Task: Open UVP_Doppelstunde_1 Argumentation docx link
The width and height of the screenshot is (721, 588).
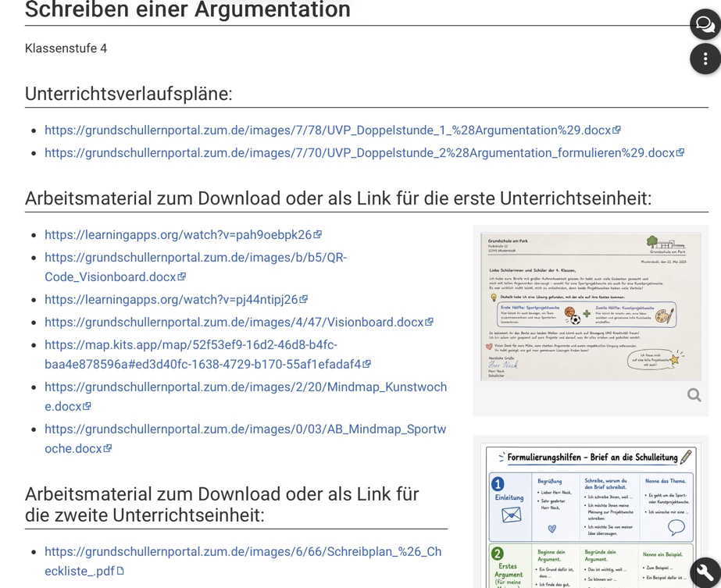Action: pos(328,130)
